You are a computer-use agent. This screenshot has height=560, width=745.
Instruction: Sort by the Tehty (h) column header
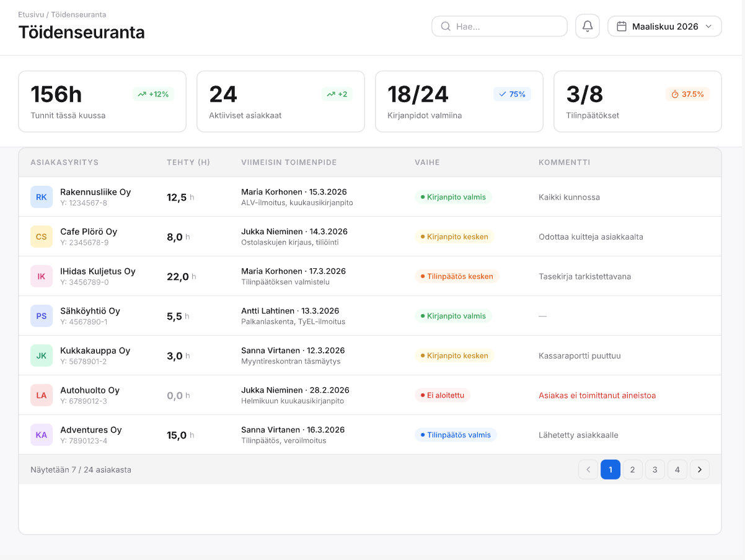point(188,162)
